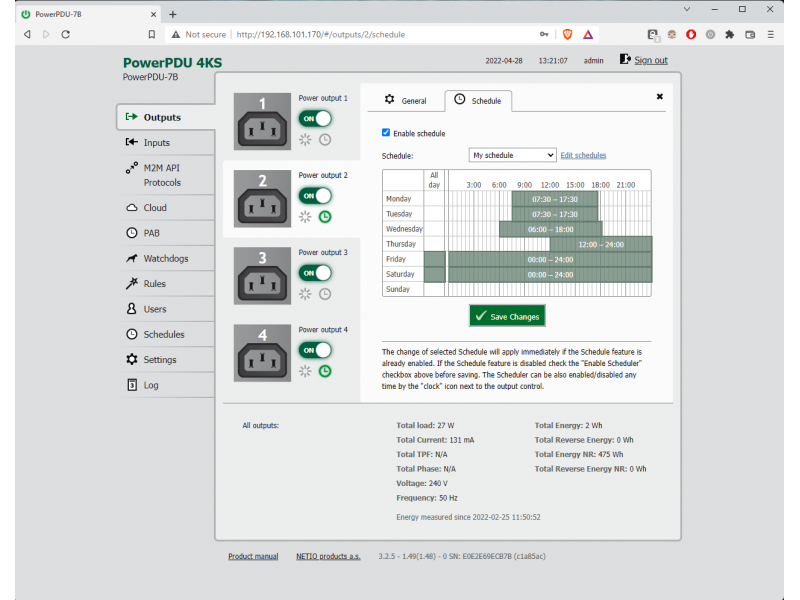800x600 pixels.
Task: Open Outputs in sidebar
Action: 166,117
